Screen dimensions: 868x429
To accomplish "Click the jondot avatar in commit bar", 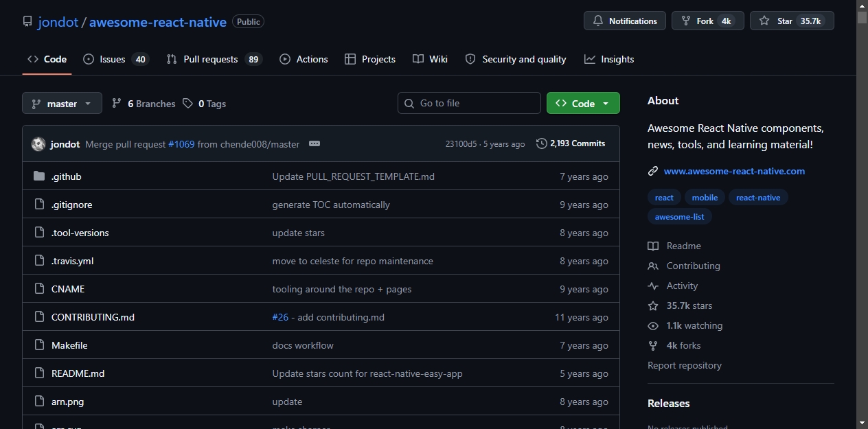I will (x=38, y=144).
